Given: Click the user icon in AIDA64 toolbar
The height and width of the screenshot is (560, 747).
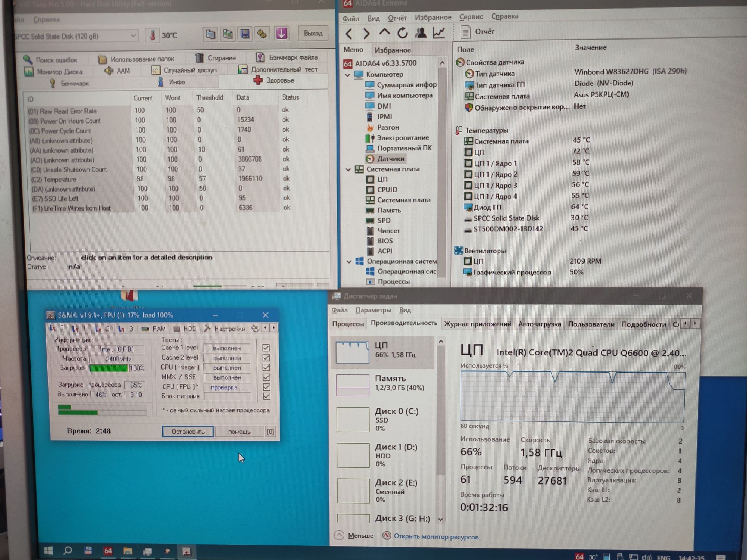Looking at the screenshot, I should tap(421, 33).
